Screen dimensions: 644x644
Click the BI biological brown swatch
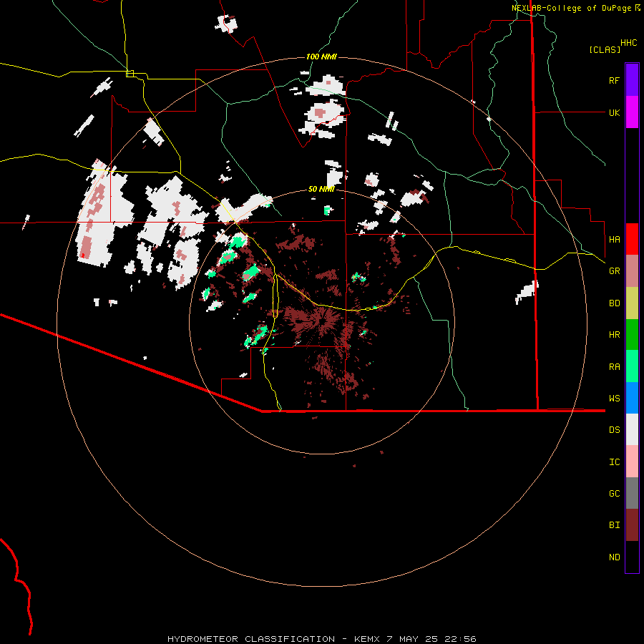click(632, 525)
